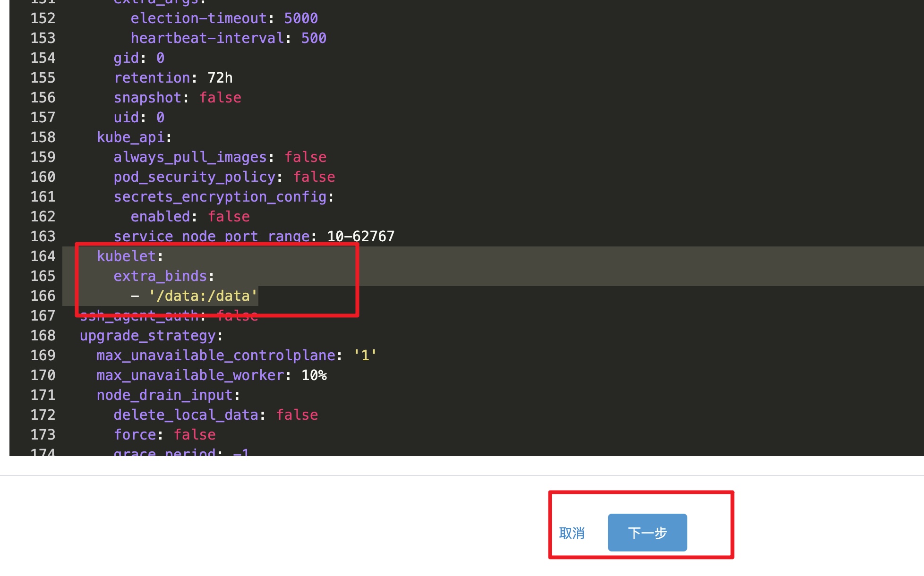
Task: Click the 'uid: 0' line
Action: click(x=139, y=118)
